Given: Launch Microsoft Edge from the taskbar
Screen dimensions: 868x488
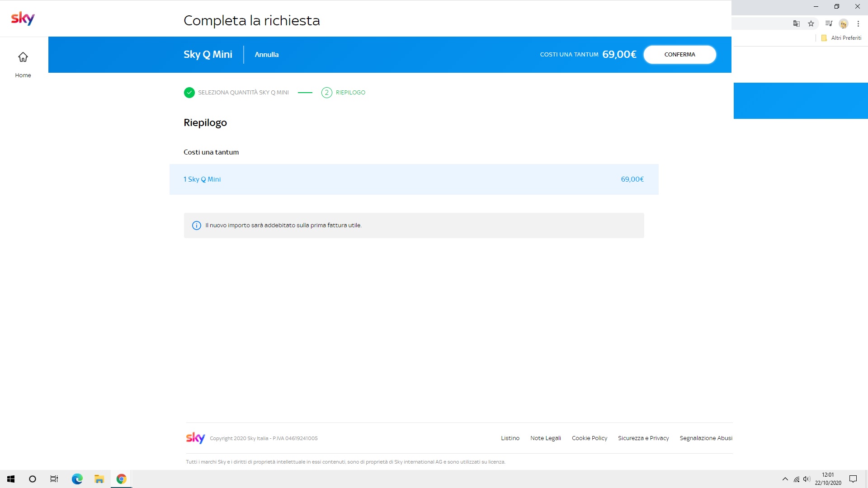Looking at the screenshot, I should [77, 479].
